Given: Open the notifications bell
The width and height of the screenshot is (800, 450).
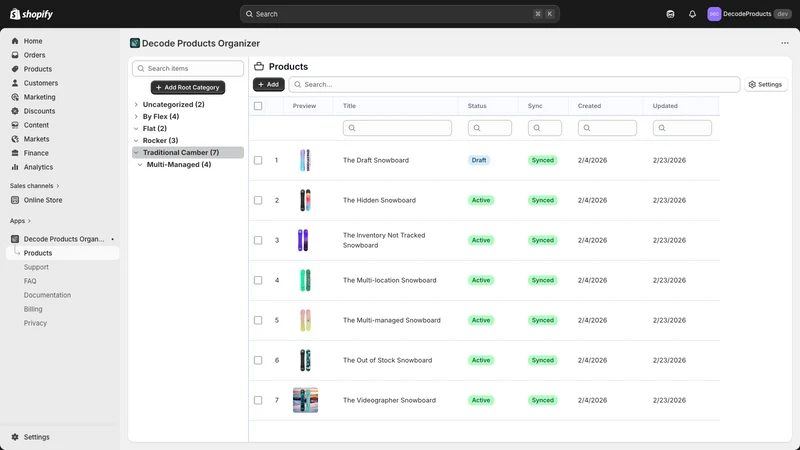Looking at the screenshot, I should click(692, 14).
